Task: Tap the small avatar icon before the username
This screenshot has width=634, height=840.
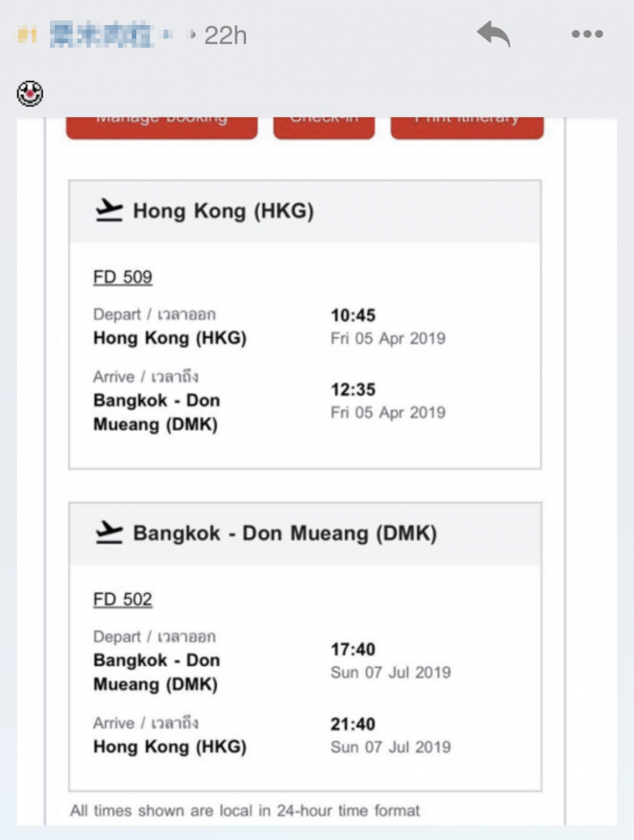Action: 26,37
